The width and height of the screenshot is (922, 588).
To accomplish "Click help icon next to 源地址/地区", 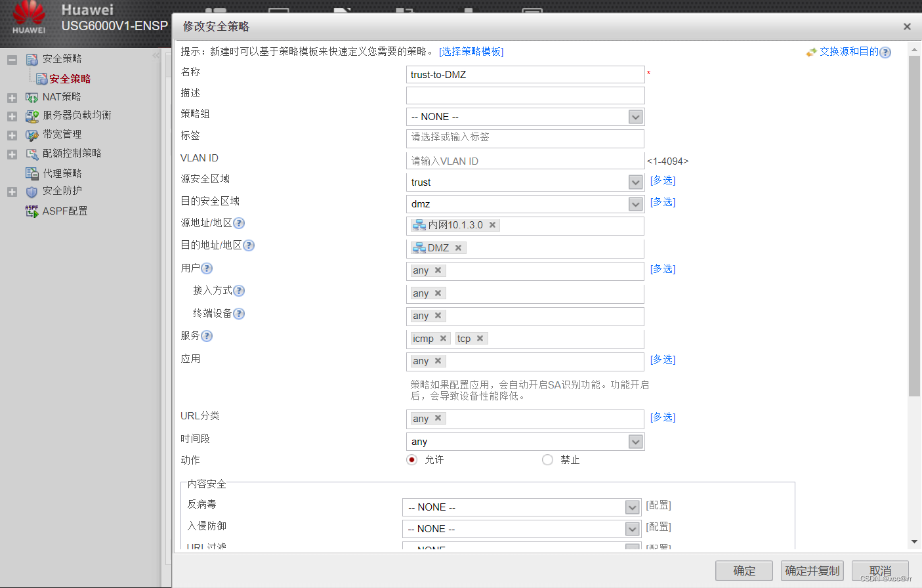I will tap(239, 223).
